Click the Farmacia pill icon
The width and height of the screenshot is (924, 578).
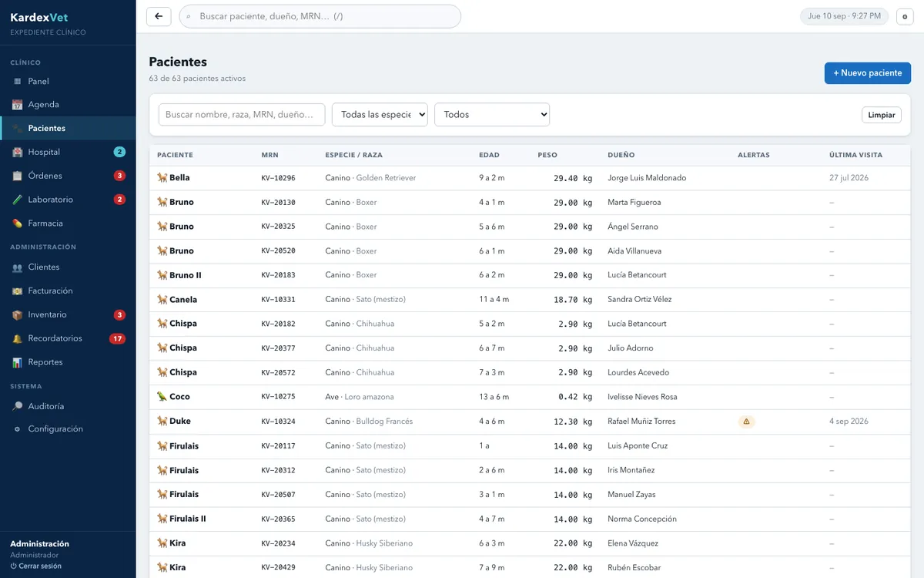18,223
